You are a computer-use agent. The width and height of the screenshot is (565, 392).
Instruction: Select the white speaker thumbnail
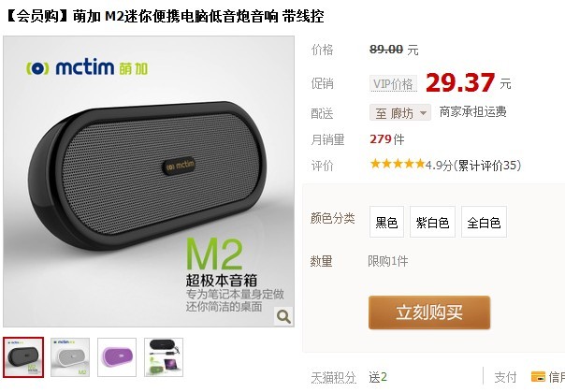[70, 357]
